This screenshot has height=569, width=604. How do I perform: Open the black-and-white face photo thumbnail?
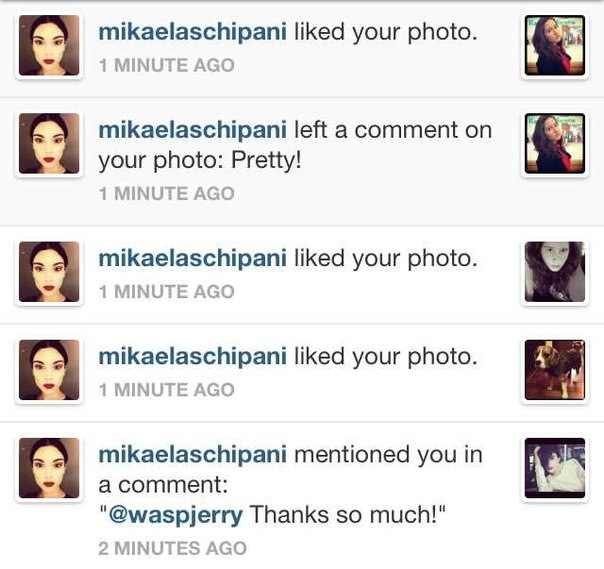(x=555, y=272)
